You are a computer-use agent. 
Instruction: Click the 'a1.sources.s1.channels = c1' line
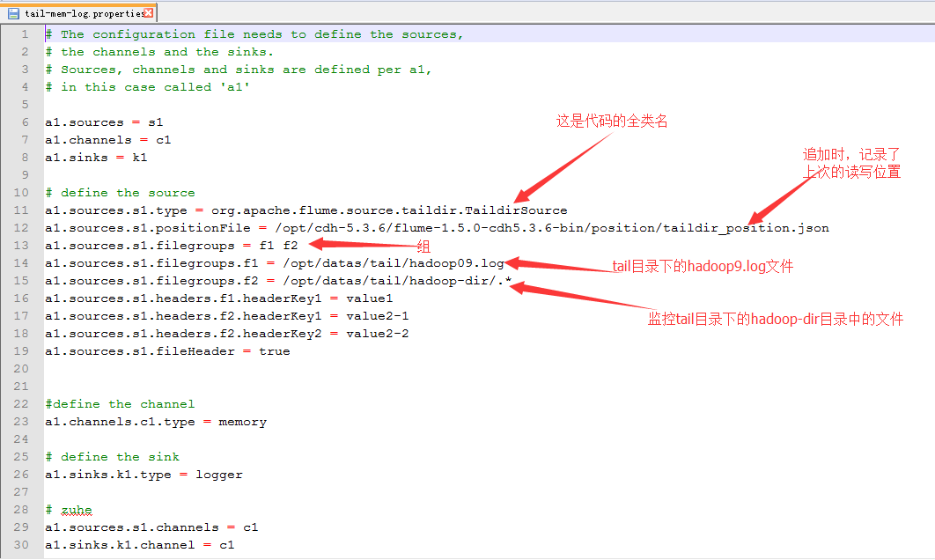[151, 527]
